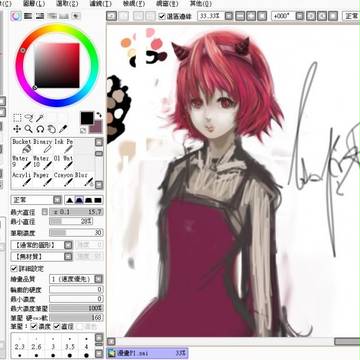Open the brush blend mode 正常 dropdown
This screenshot has height=360, width=360.
(x=37, y=200)
